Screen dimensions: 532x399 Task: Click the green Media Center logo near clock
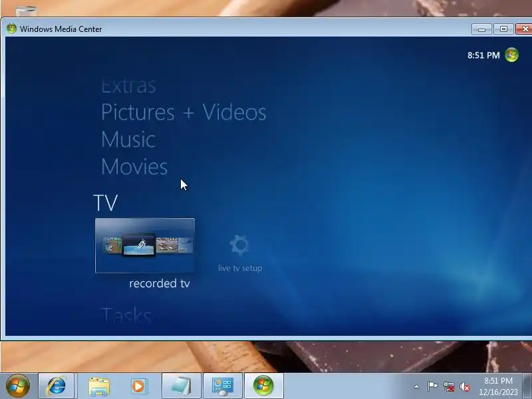pyautogui.click(x=511, y=55)
